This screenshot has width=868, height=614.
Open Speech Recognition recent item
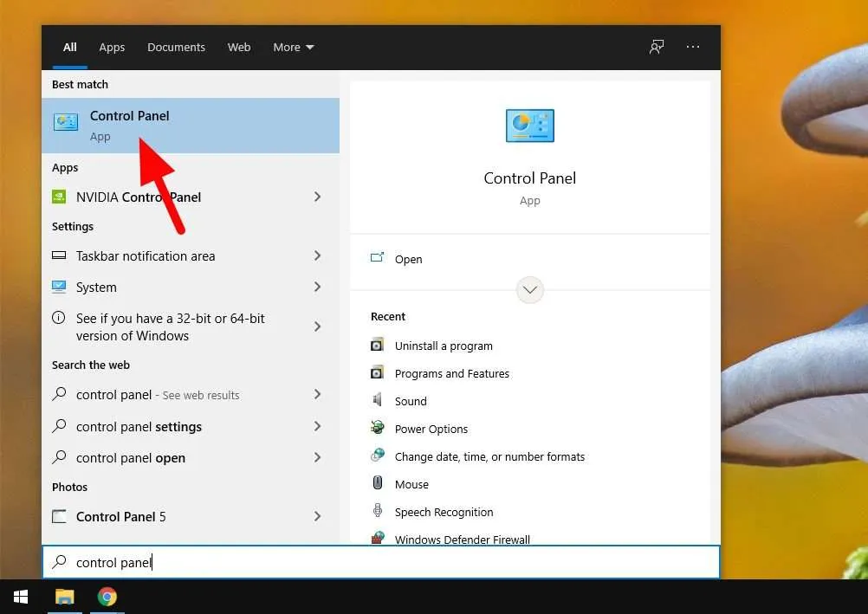tap(444, 512)
